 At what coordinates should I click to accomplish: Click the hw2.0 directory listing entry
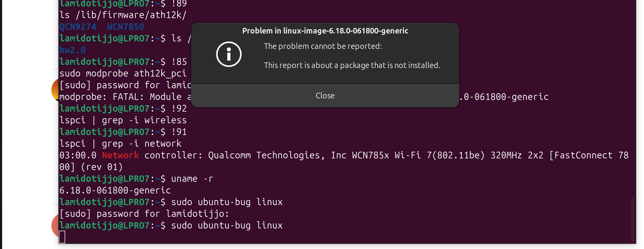click(72, 50)
